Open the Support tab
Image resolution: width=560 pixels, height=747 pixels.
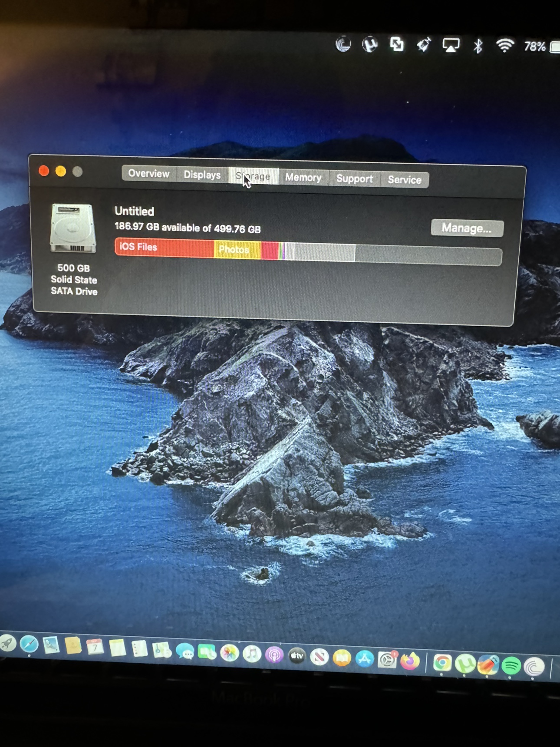tap(355, 178)
